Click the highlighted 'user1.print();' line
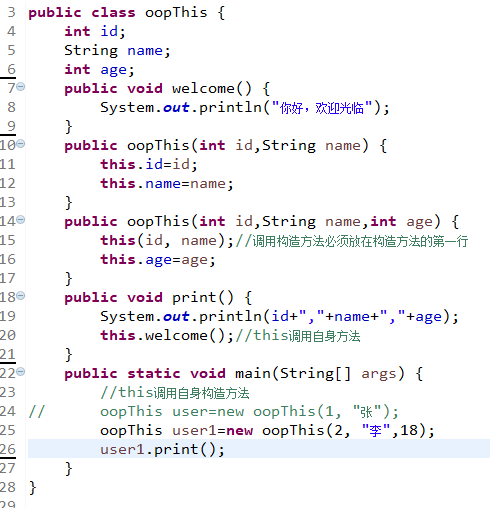The height and width of the screenshot is (508, 490). click(162, 450)
